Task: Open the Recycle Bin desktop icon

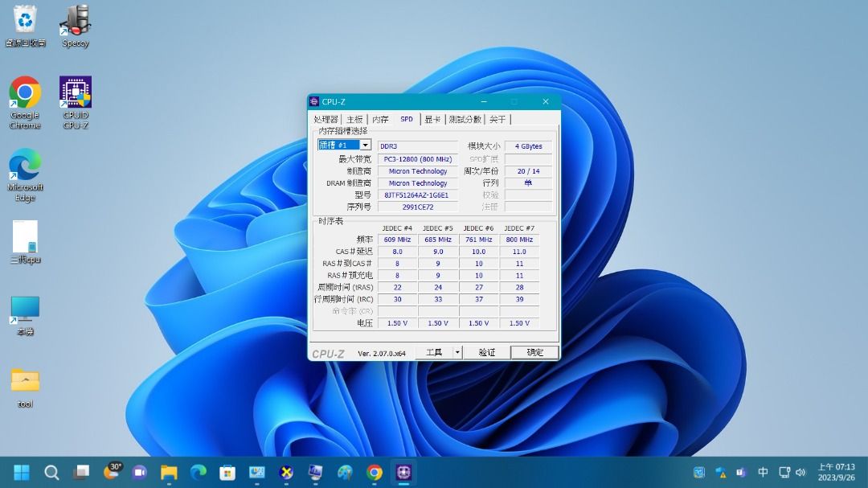Action: [x=25, y=26]
